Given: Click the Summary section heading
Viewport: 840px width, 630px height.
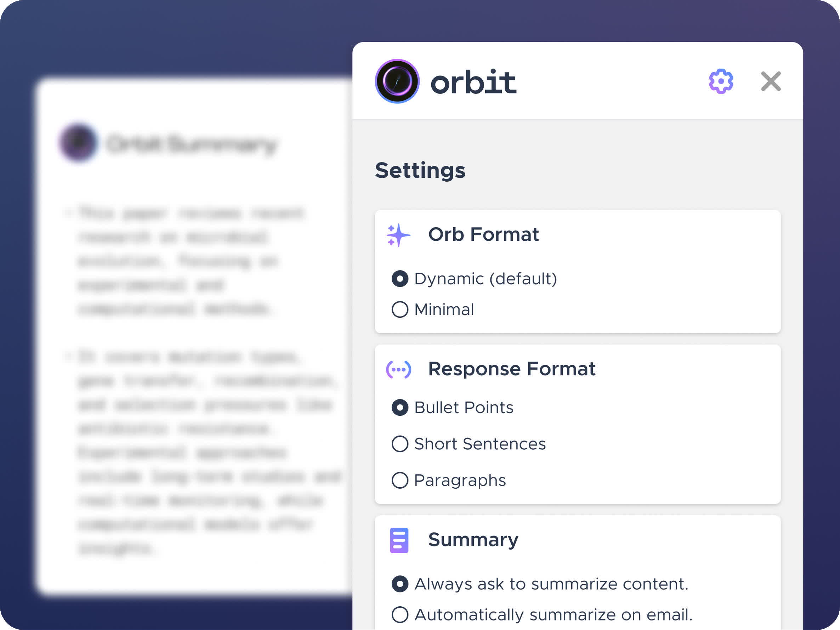Looking at the screenshot, I should click(473, 540).
